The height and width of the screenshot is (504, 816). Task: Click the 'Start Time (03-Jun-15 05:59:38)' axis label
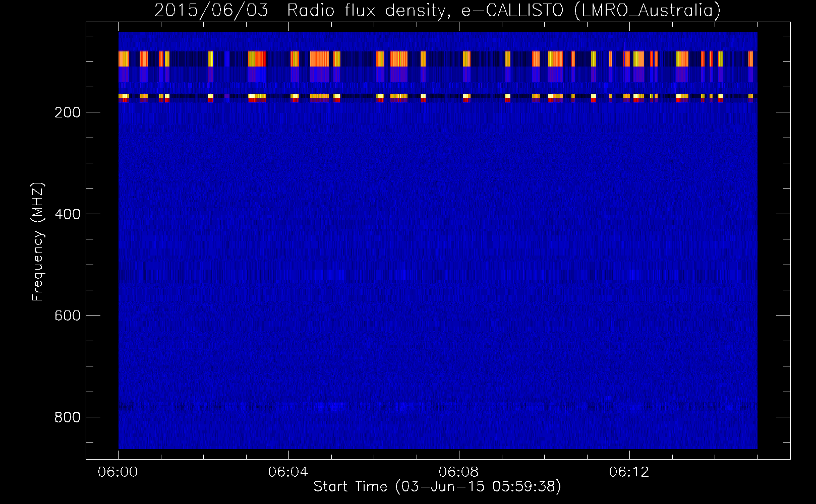coord(437,487)
